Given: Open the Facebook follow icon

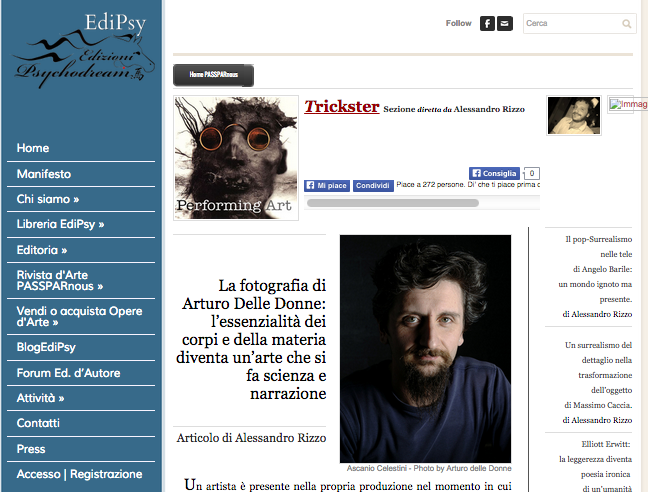Looking at the screenshot, I should tap(487, 24).
